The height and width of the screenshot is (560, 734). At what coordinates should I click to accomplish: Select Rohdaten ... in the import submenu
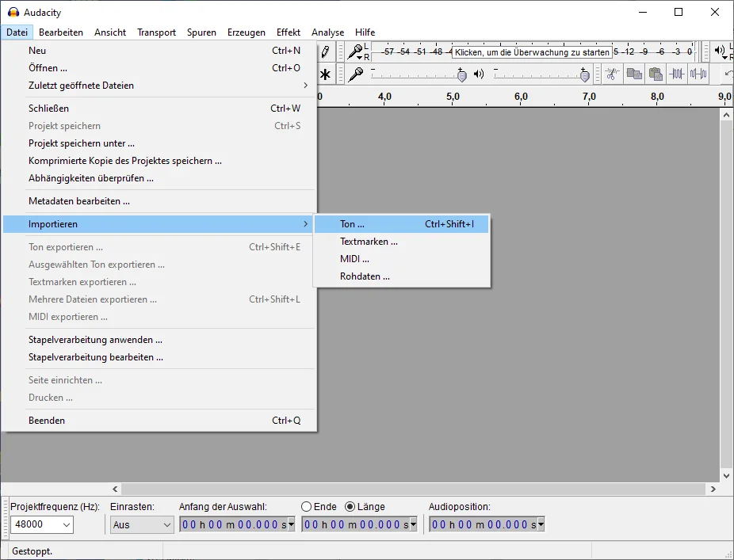click(x=365, y=276)
